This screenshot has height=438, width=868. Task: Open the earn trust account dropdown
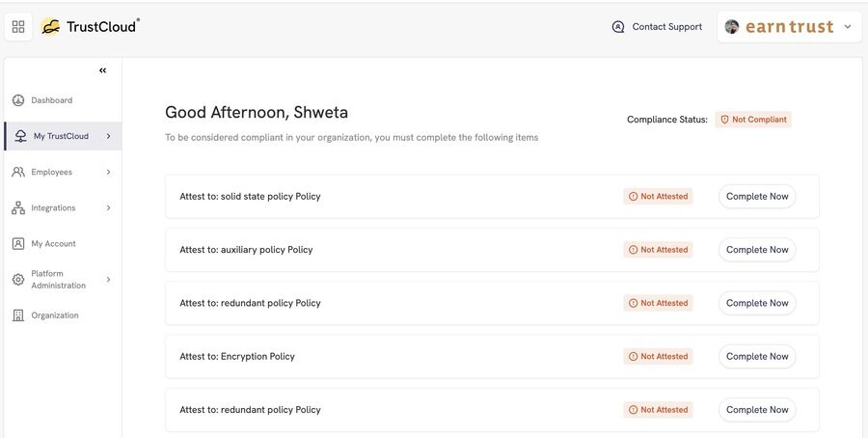pos(789,27)
